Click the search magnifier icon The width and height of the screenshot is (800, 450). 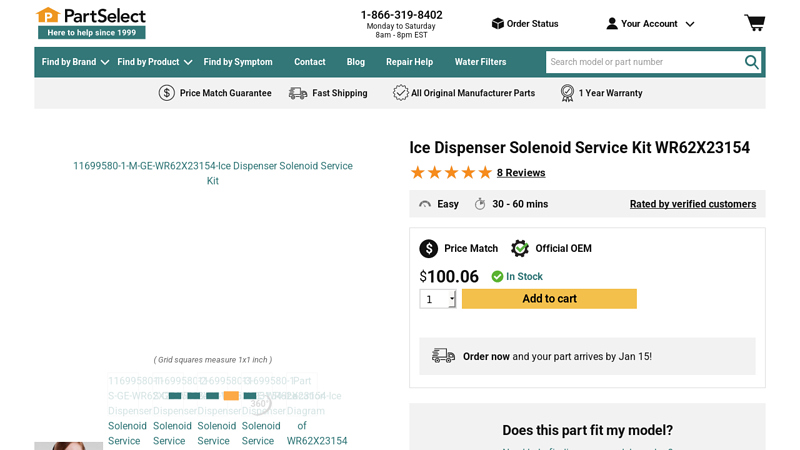[751, 62]
